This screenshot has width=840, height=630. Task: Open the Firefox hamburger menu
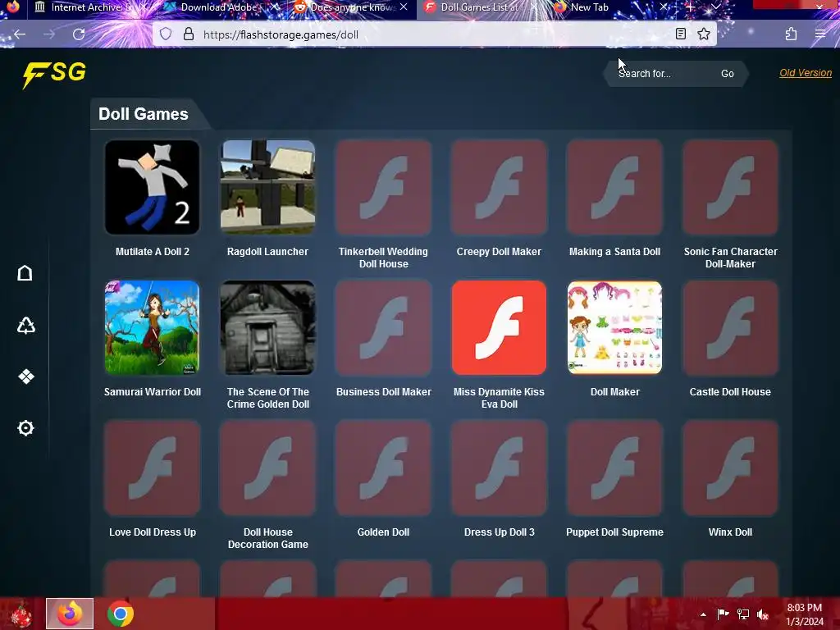pyautogui.click(x=820, y=34)
